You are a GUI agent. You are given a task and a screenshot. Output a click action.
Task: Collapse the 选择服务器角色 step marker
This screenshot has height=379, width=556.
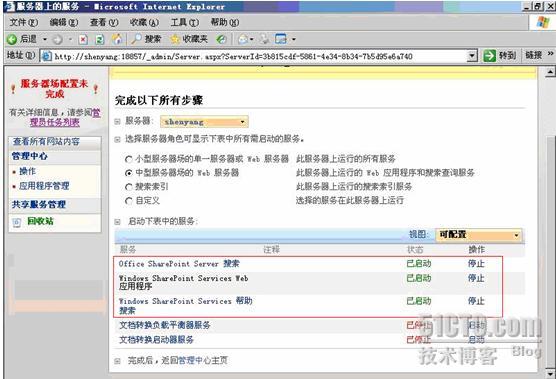(x=117, y=140)
